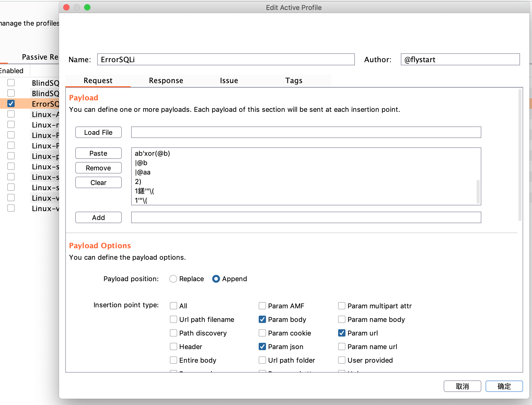Switch to the Response tab

166,80
